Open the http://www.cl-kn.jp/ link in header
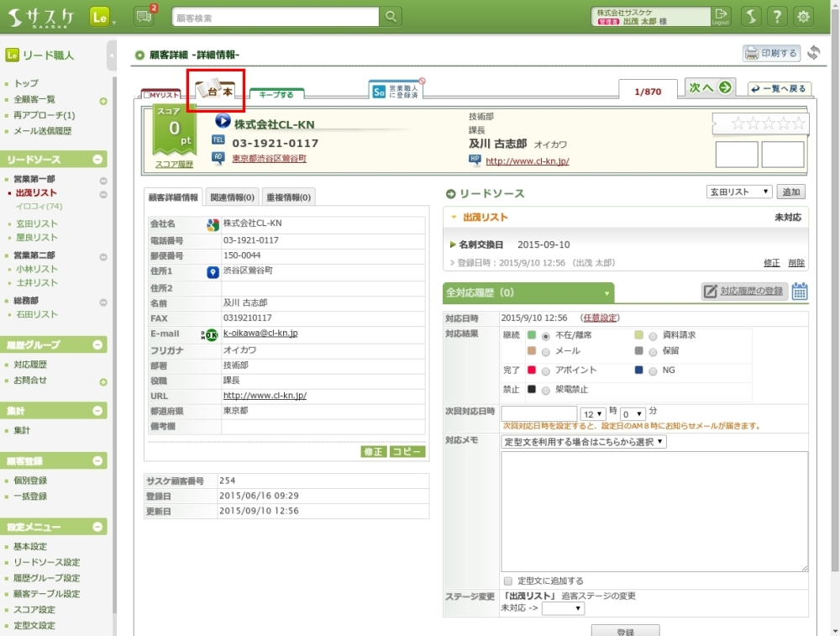Viewport: 840px width, 636px height. point(527,161)
